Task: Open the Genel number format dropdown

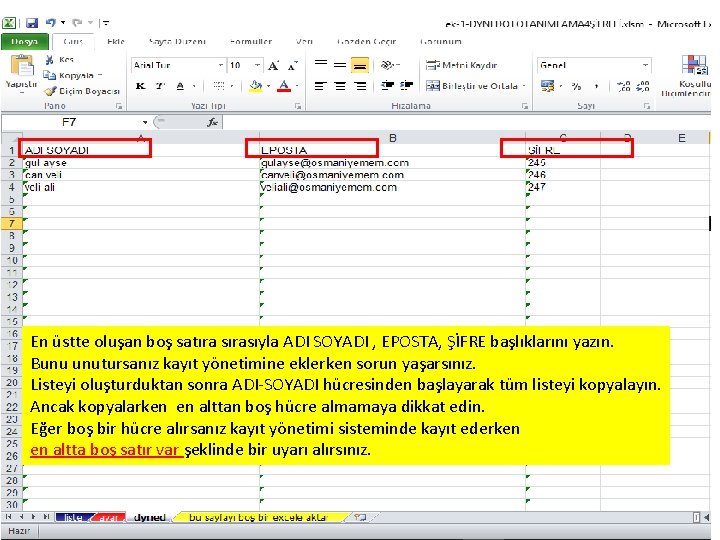Action: pyautogui.click(x=645, y=65)
